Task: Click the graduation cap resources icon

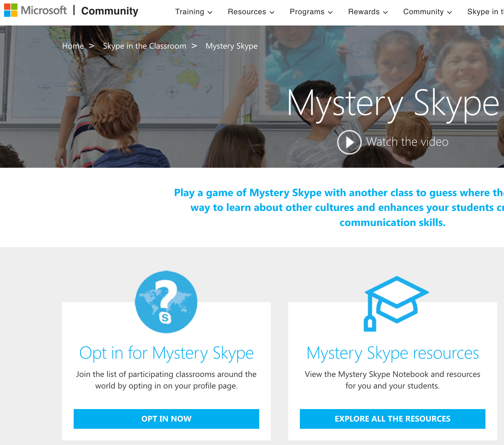Action: pos(396,304)
